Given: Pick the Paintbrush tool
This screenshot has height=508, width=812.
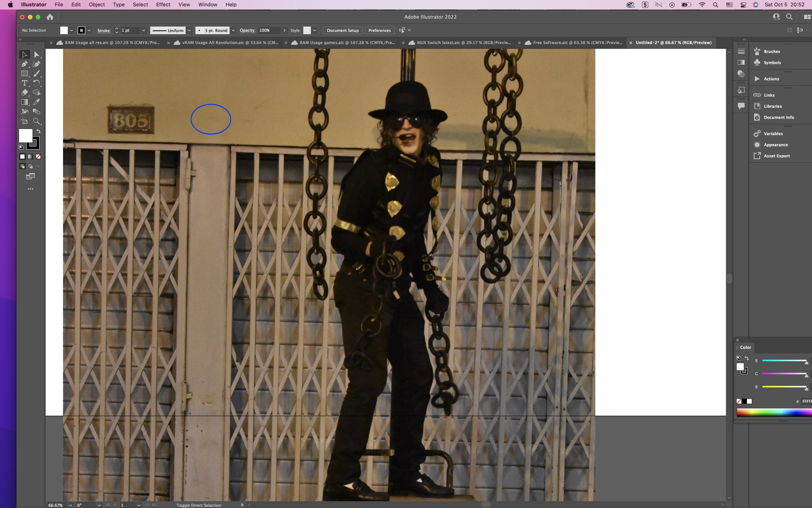Looking at the screenshot, I should coord(36,73).
